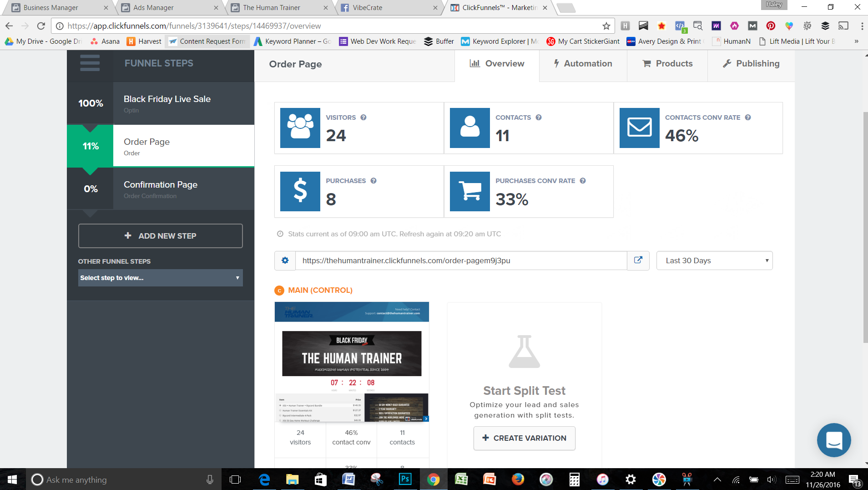Click the Add New Step button
This screenshot has width=868, height=490.
point(160,236)
